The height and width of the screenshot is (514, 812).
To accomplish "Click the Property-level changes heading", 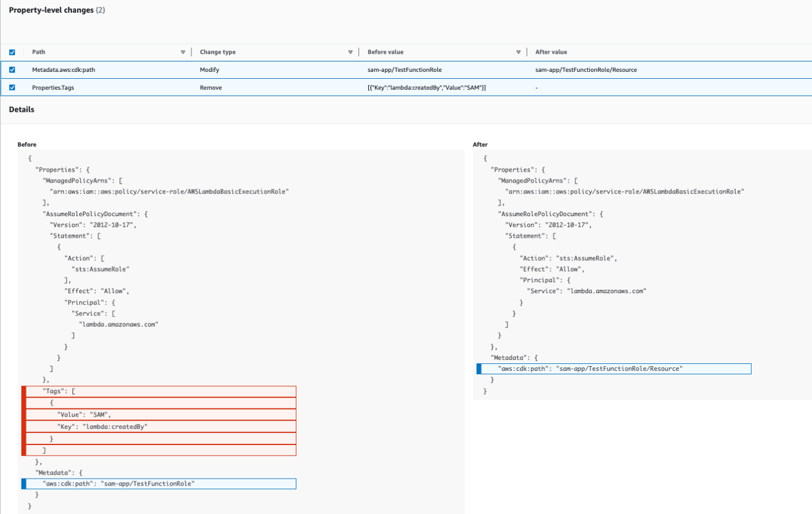I will (57, 10).
